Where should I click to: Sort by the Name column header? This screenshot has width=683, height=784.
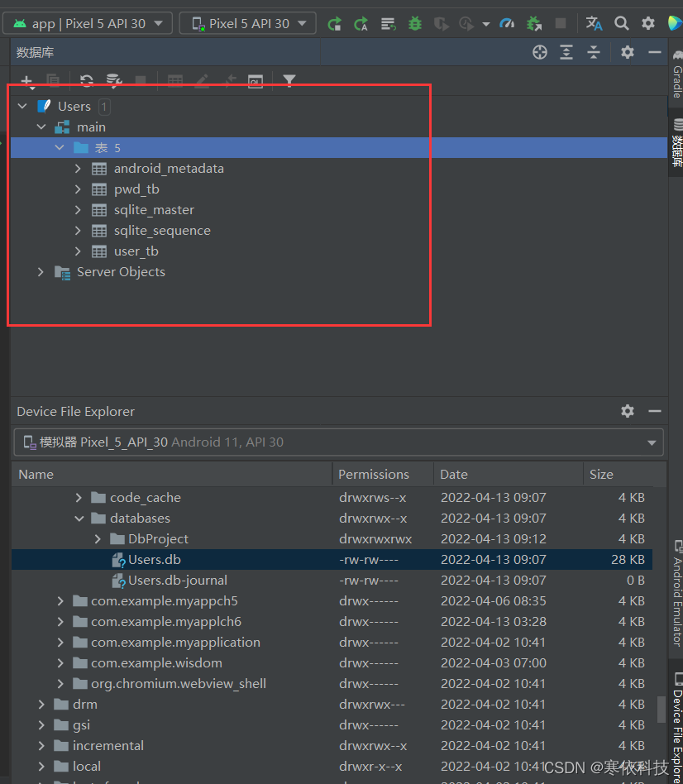[171, 474]
